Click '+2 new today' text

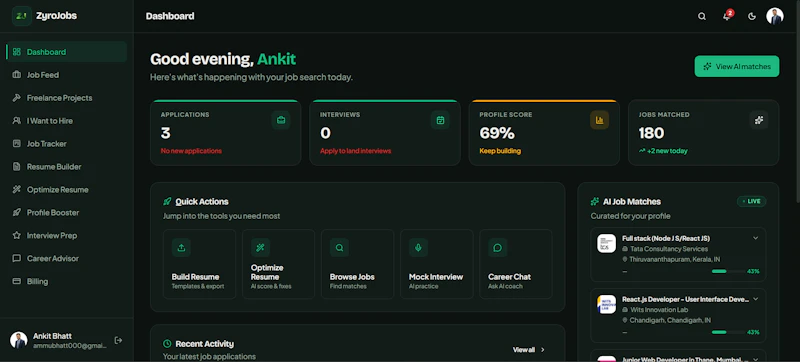(x=667, y=151)
